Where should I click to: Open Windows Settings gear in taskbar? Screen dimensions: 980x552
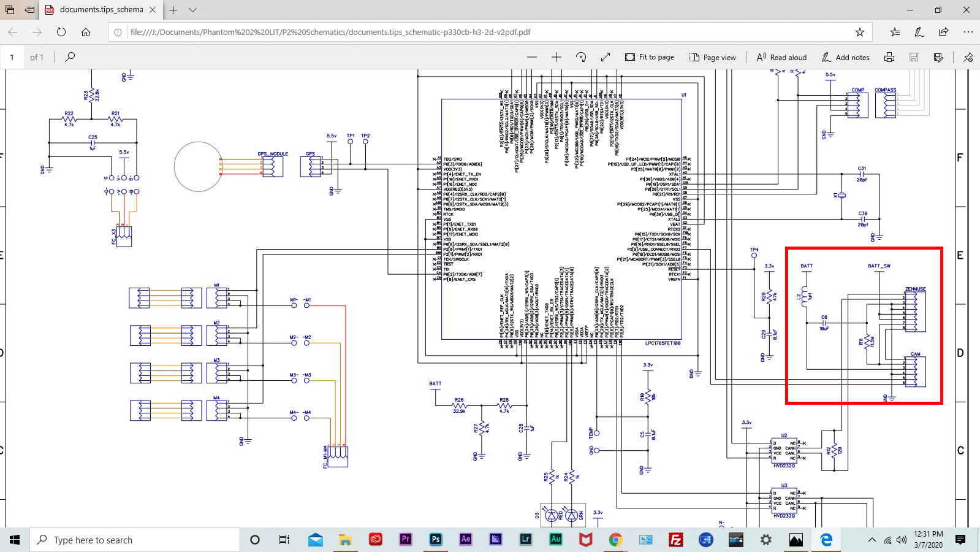tap(766, 540)
